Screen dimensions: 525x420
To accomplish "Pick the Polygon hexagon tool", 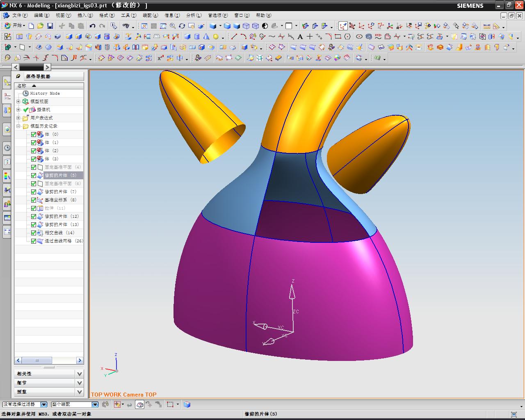I will 347,37.
